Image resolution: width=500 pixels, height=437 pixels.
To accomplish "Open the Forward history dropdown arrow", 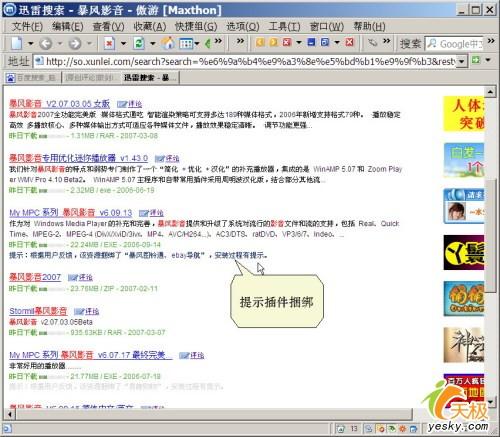I will (x=89, y=44).
